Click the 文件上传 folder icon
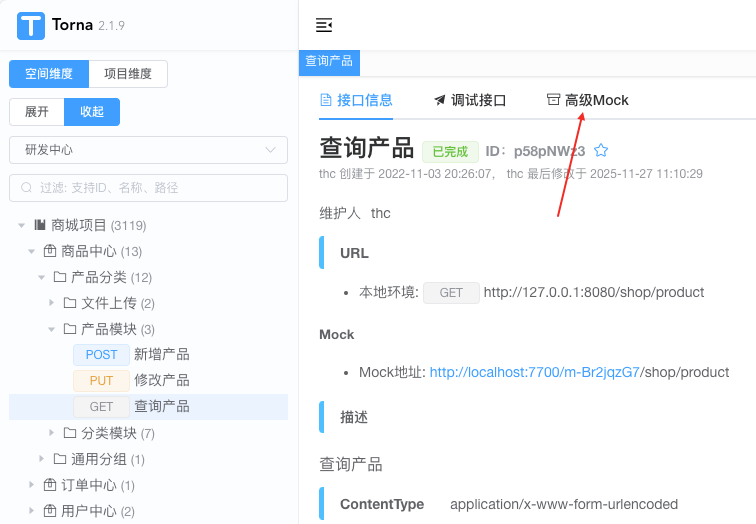The height and width of the screenshot is (524, 756). tap(70, 303)
